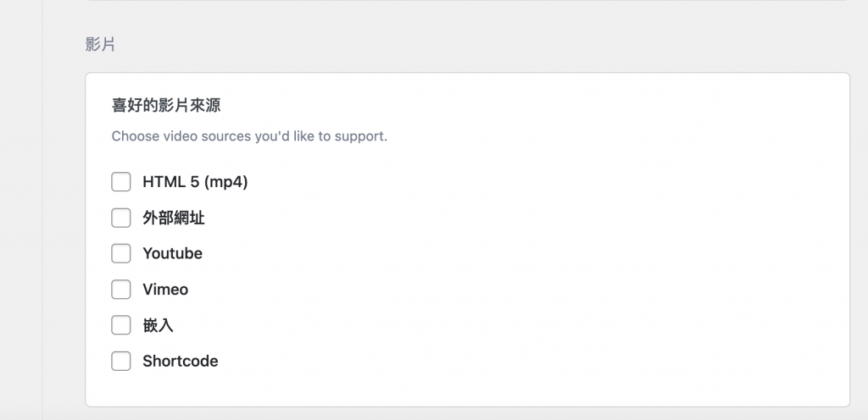Click the 嵌入 label text

point(158,325)
